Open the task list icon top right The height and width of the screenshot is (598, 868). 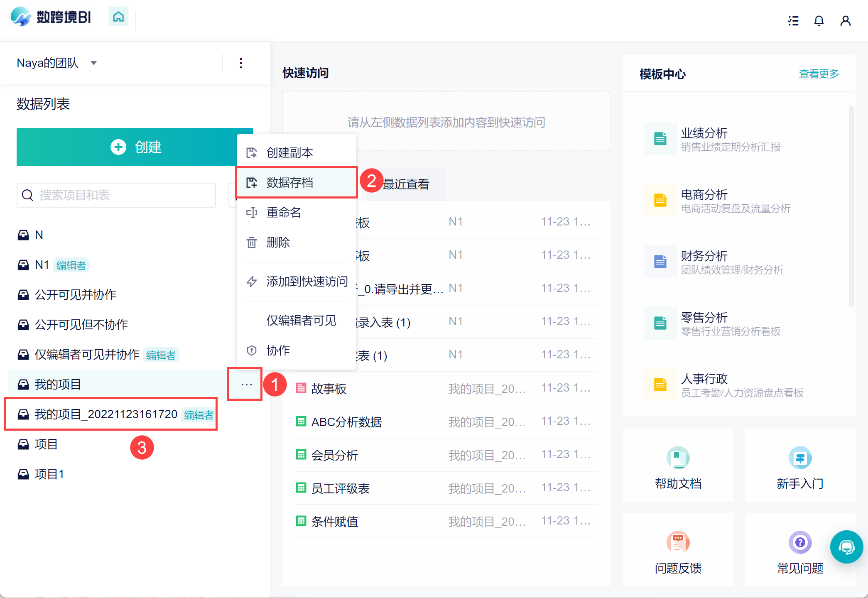coord(793,21)
